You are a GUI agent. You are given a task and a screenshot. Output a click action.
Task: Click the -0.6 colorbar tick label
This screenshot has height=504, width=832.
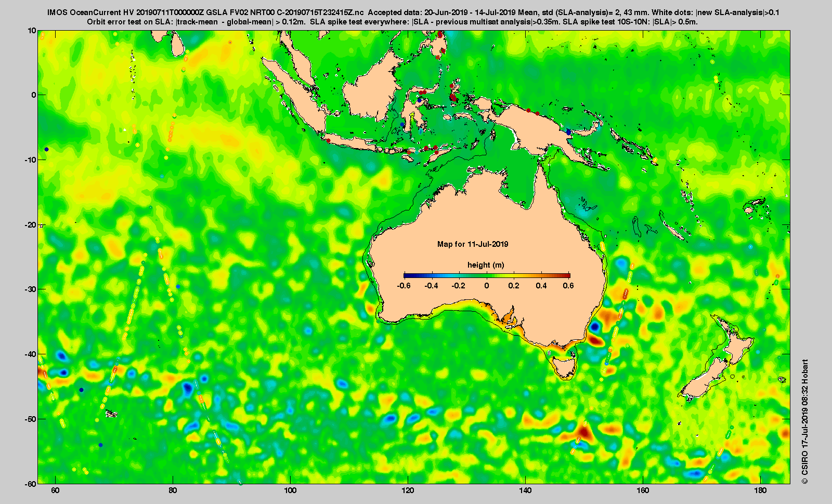click(404, 286)
